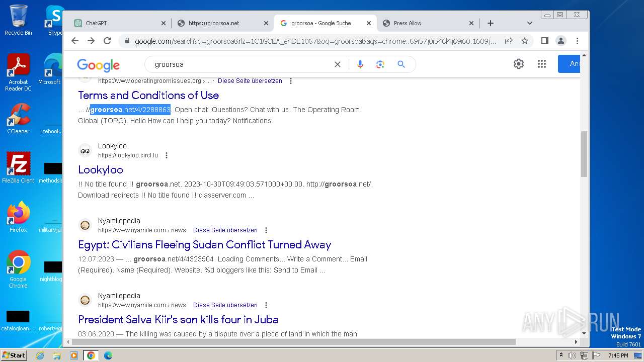
Task: Click the browser forward arrow
Action: 91,41
